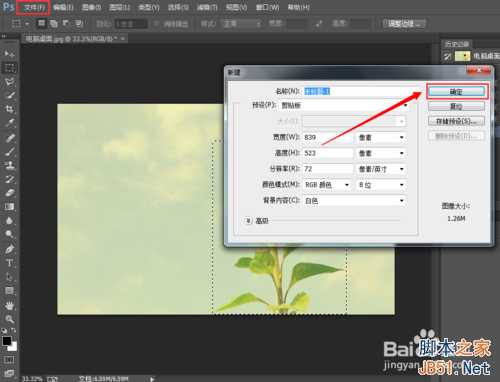The width and height of the screenshot is (500, 382).
Task: Open the 窗口(W) menu
Action: click(267, 7)
